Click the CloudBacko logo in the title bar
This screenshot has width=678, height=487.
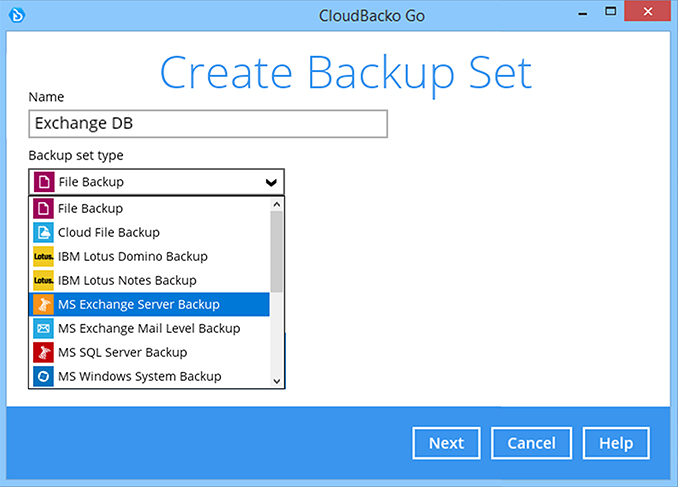coord(17,16)
